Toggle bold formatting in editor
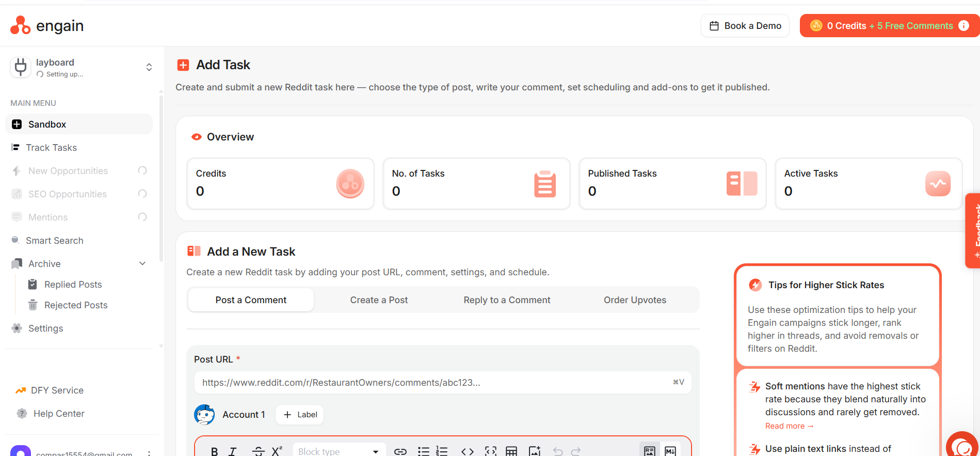Screen dimensions: 980x456 pos(215,451)
